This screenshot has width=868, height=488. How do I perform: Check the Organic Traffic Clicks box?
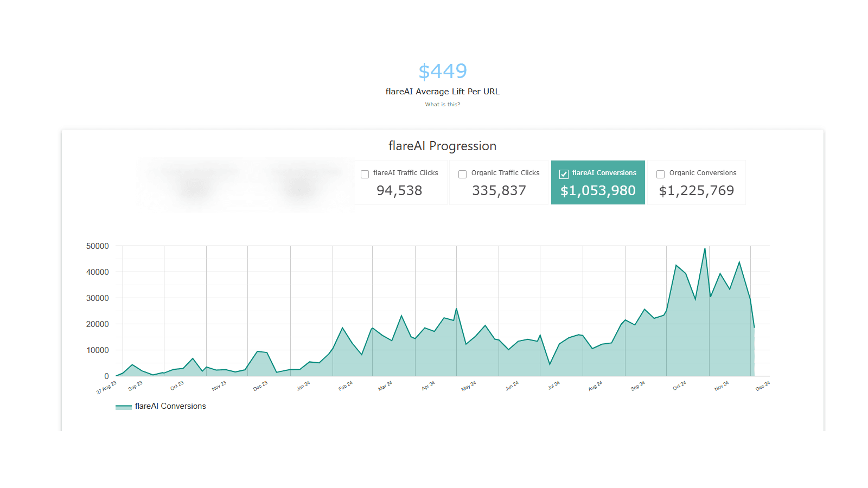pyautogui.click(x=462, y=174)
